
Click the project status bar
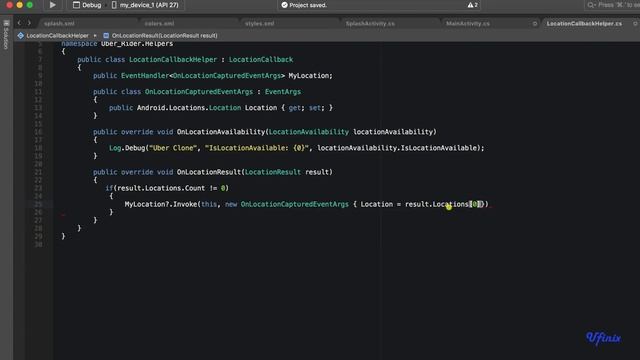[380, 5]
